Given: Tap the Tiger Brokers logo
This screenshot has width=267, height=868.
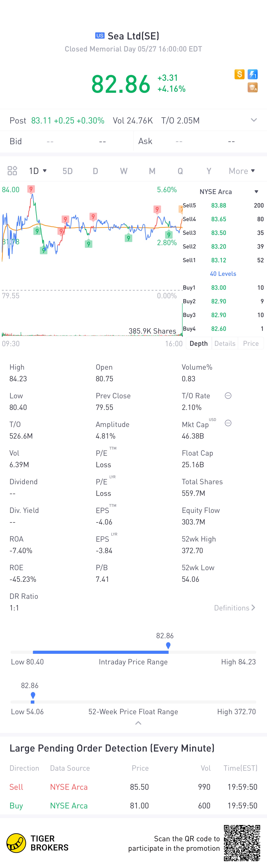Looking at the screenshot, I should (37, 843).
